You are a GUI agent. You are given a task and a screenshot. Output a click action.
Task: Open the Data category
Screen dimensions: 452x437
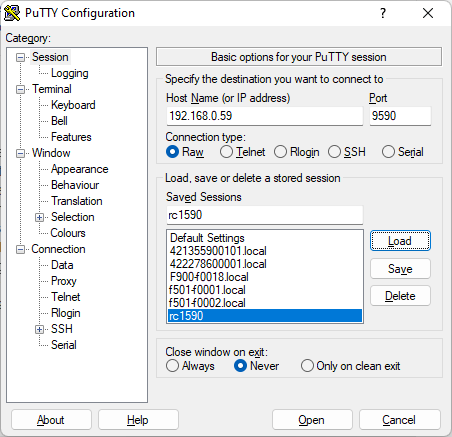[x=62, y=265]
